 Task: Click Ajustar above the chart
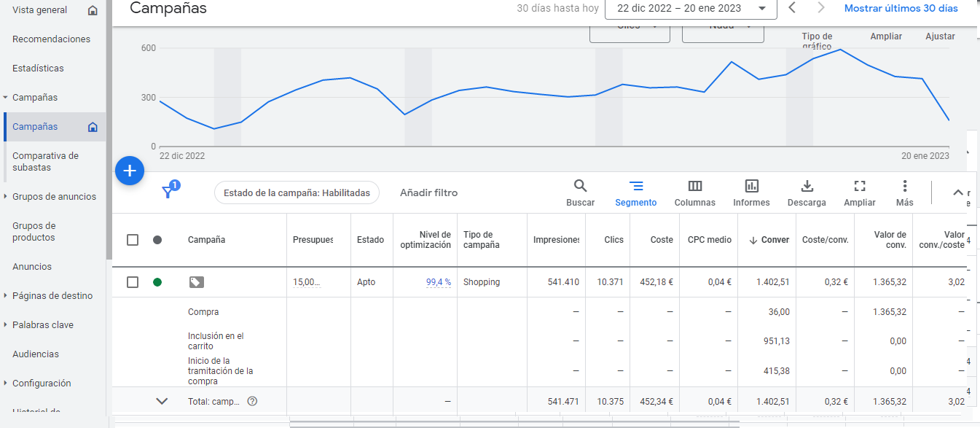coord(940,36)
